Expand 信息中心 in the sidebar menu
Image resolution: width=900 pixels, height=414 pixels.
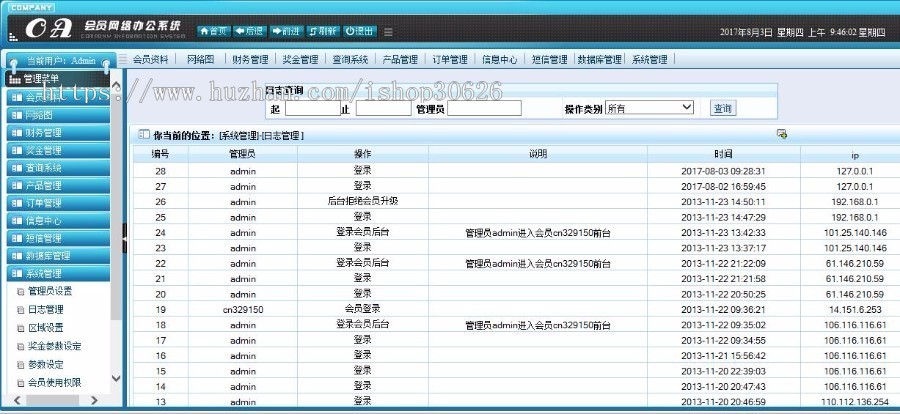pyautogui.click(x=58, y=220)
